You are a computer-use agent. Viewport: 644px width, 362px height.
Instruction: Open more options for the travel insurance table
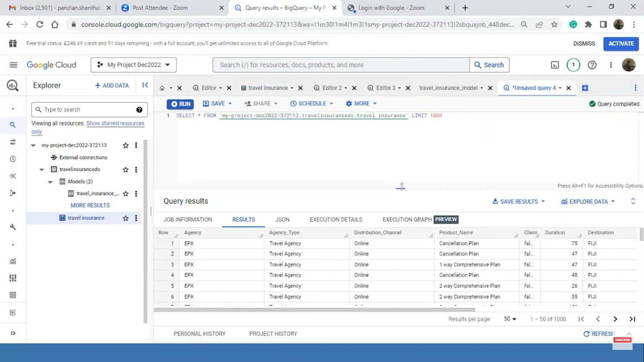click(x=136, y=218)
